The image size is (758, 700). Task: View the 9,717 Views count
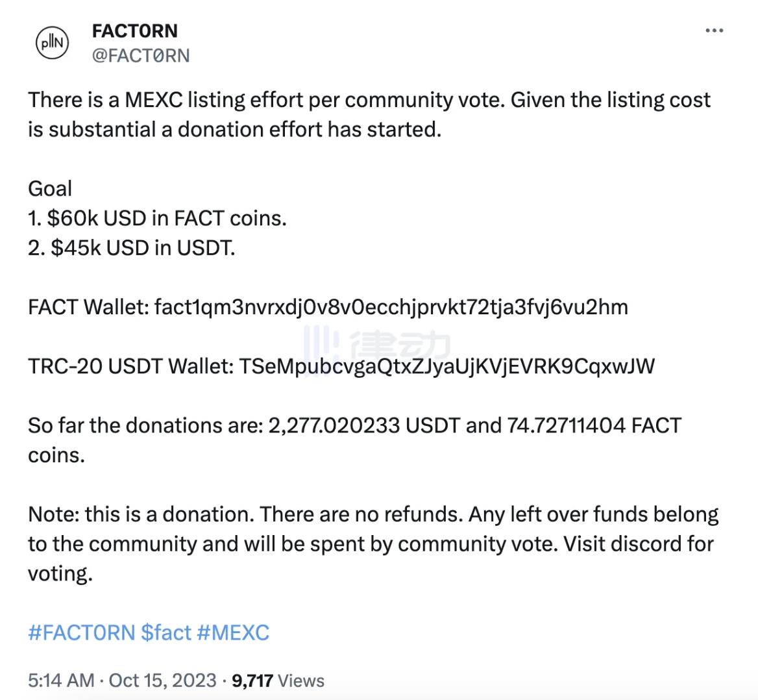pyautogui.click(x=278, y=681)
